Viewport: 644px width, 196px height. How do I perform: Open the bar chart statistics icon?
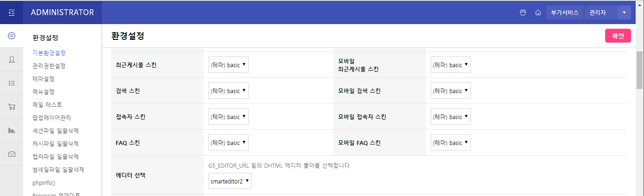tap(12, 130)
